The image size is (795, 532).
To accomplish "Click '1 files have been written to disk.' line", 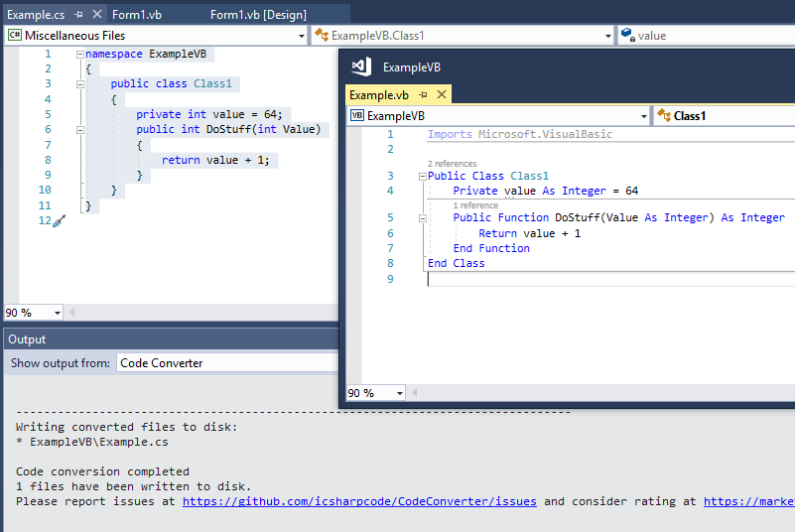I will tap(133, 487).
